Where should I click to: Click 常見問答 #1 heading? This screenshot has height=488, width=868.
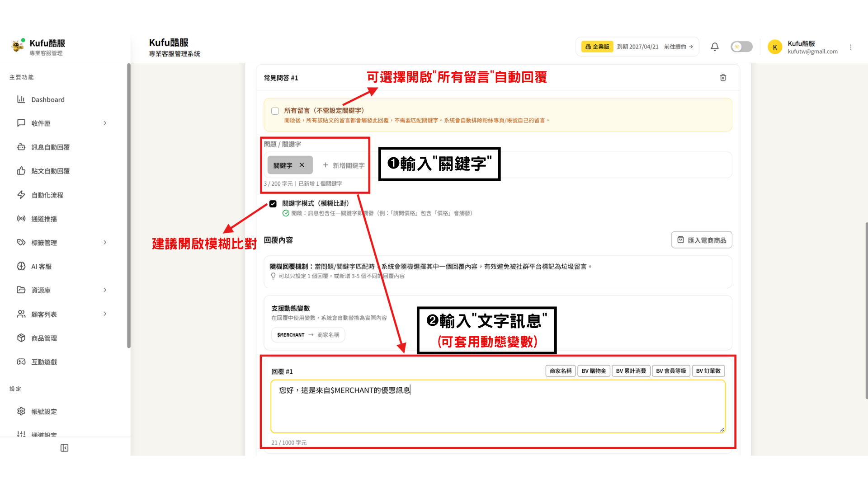pyautogui.click(x=281, y=78)
